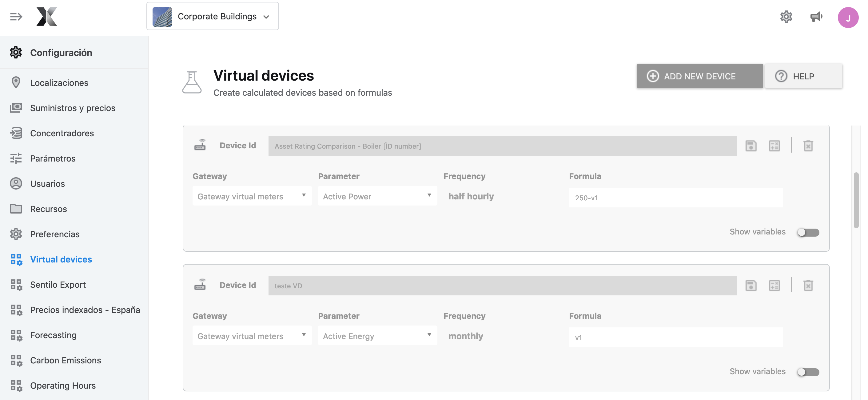
Task: Open user avatar J menu
Action: [848, 18]
